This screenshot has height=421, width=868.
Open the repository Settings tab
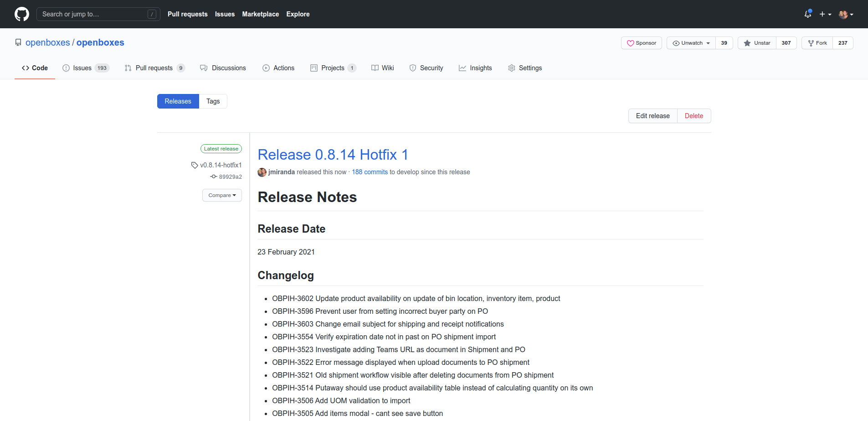(525, 68)
